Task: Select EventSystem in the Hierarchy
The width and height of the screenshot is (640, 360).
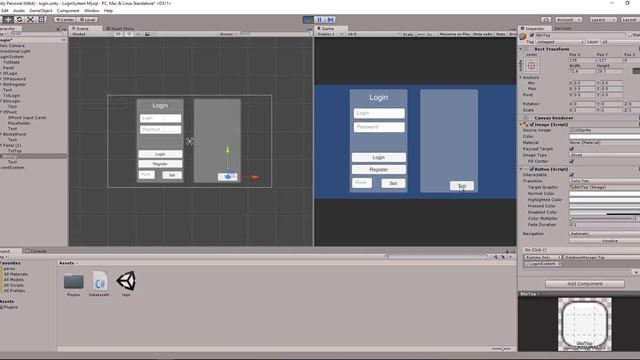Action: click(12, 167)
